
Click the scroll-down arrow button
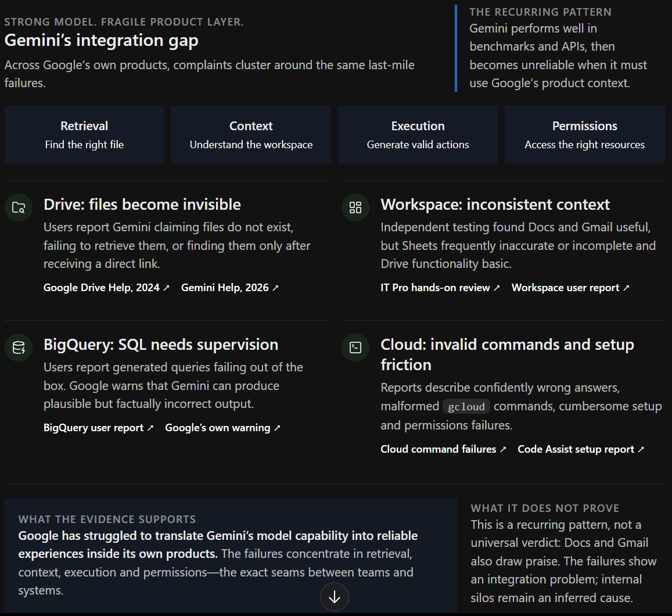(x=335, y=597)
